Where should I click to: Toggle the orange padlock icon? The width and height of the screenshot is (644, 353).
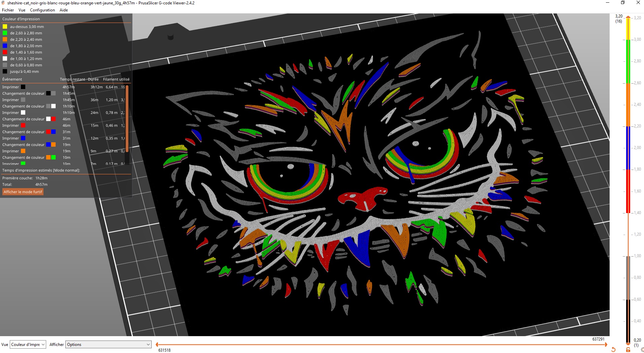coord(628,350)
